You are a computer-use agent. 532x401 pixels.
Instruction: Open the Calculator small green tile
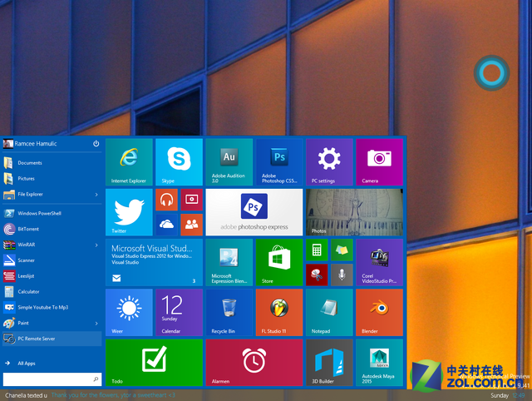click(317, 250)
